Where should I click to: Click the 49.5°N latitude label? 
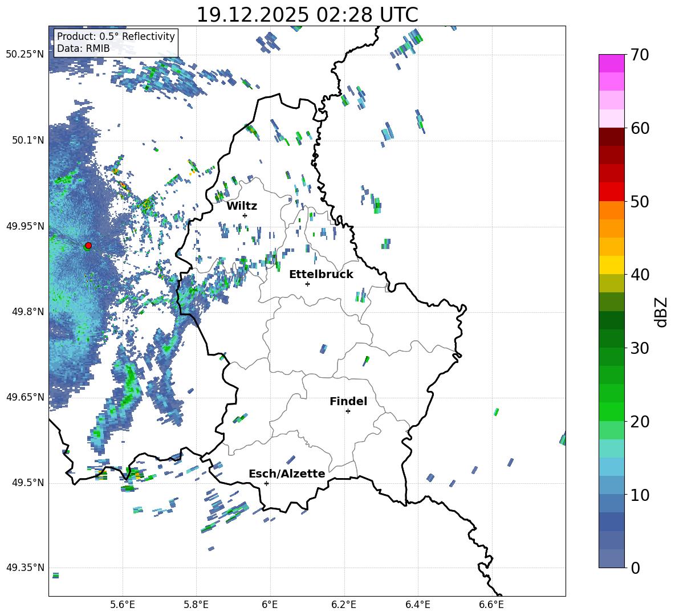tap(28, 483)
